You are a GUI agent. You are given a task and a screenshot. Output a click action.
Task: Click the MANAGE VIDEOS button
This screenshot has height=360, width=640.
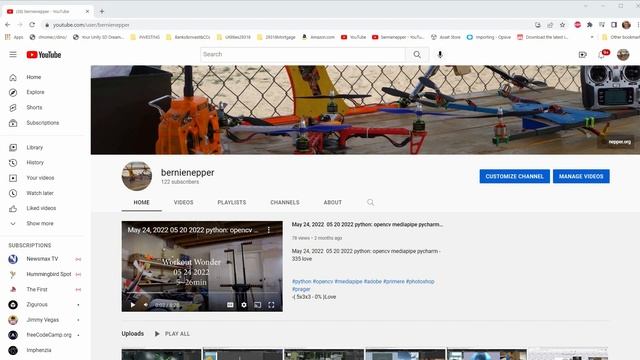(x=581, y=176)
